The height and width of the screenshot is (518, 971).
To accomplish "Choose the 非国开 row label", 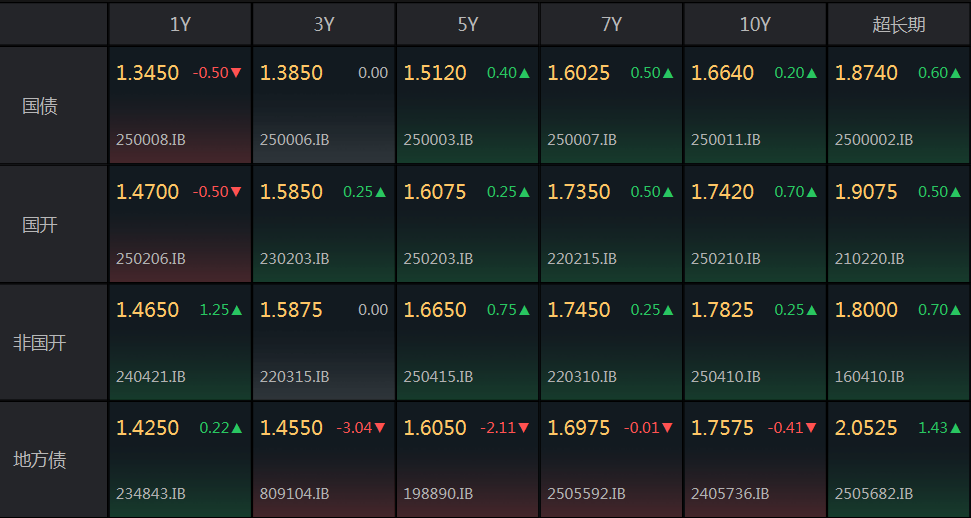I will click(40, 343).
